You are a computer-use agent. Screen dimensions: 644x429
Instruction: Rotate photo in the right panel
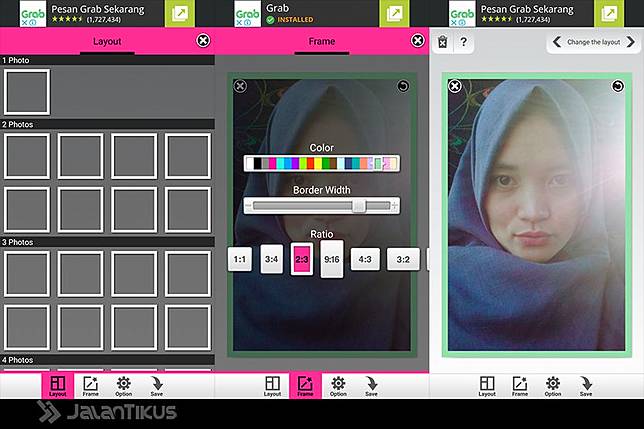coord(617,87)
